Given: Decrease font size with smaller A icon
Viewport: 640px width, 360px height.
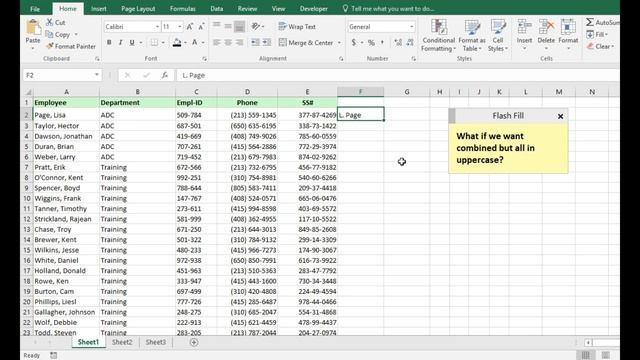Looking at the screenshot, I should click(201, 27).
